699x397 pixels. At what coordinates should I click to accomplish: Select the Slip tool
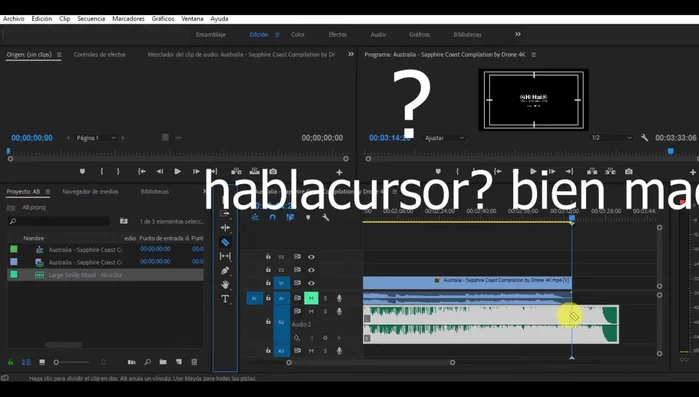point(225,256)
